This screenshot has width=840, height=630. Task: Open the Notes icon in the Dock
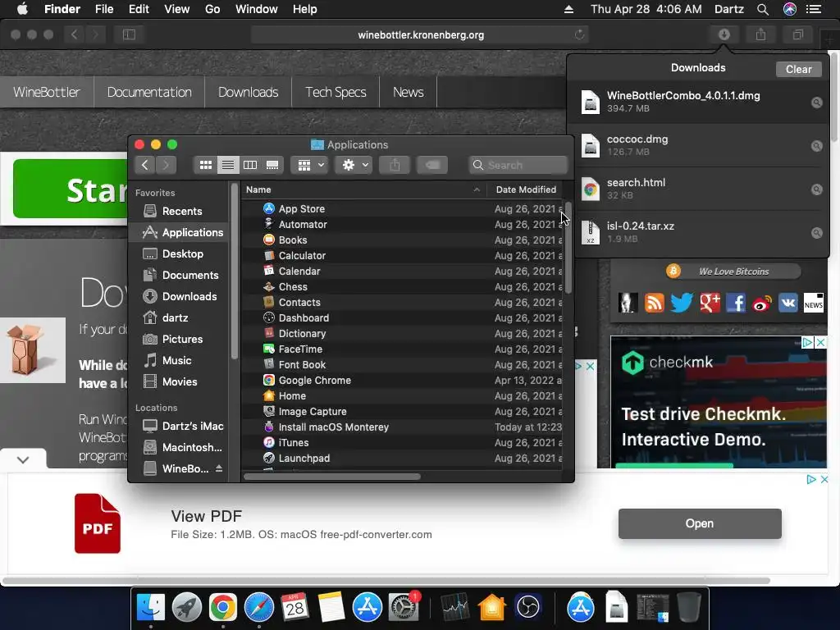click(x=331, y=607)
